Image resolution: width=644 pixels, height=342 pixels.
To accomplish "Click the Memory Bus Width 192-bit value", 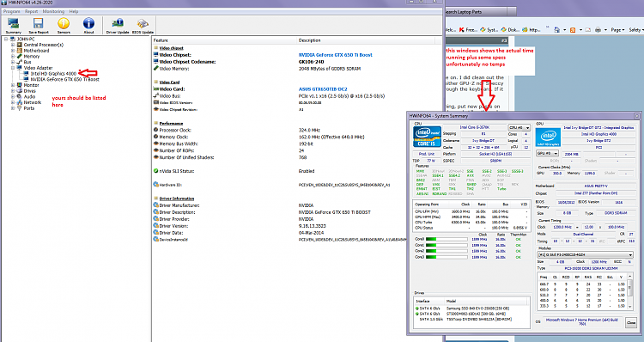I will pos(306,144).
